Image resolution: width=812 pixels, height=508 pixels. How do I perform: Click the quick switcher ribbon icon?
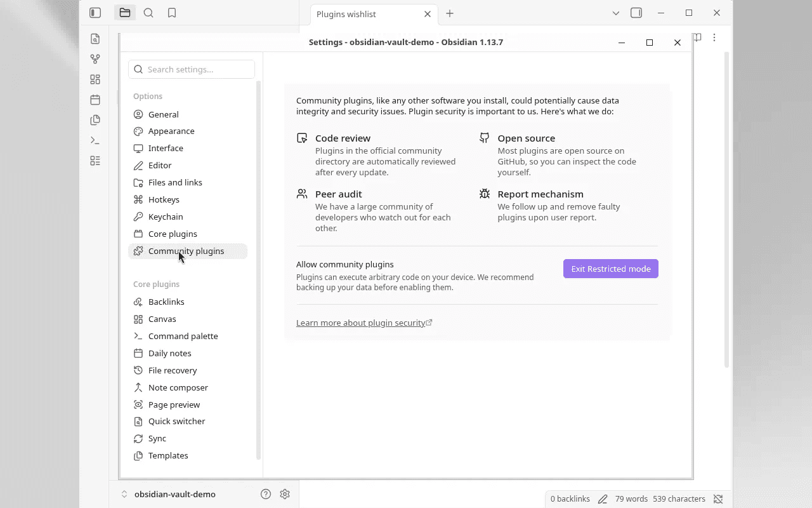(x=95, y=39)
